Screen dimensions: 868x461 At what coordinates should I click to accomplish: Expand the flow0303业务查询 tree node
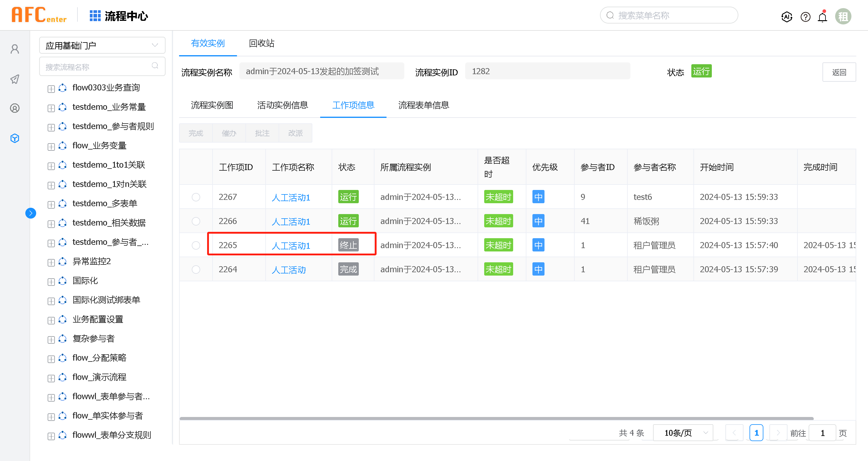coord(51,89)
